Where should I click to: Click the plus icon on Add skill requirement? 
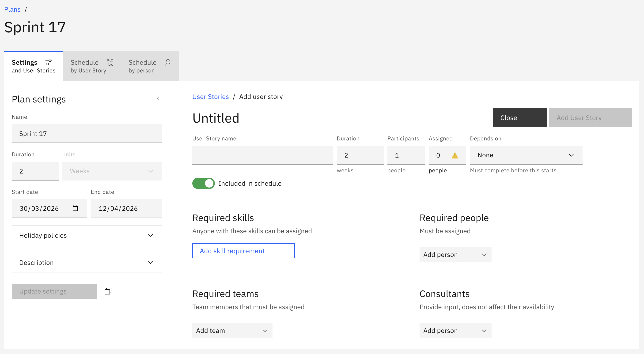[x=283, y=251]
